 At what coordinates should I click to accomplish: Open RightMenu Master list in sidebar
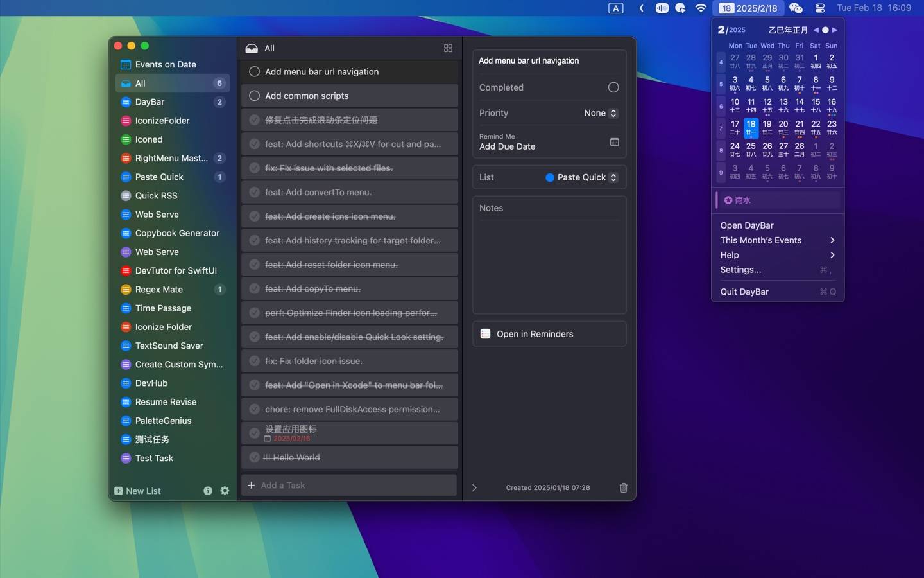[173, 159]
